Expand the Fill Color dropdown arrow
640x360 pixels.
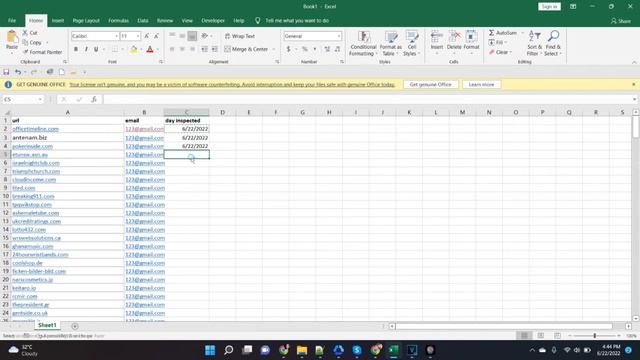(x=141, y=49)
